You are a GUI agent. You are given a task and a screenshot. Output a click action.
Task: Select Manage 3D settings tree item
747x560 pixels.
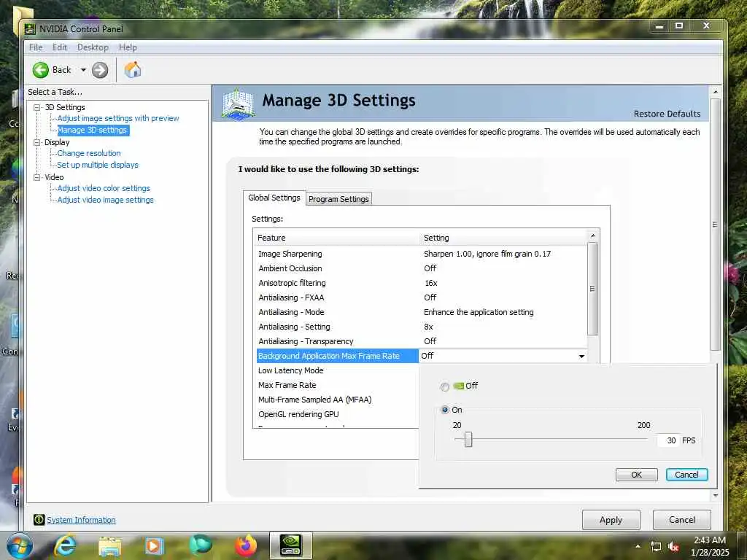pyautogui.click(x=93, y=130)
